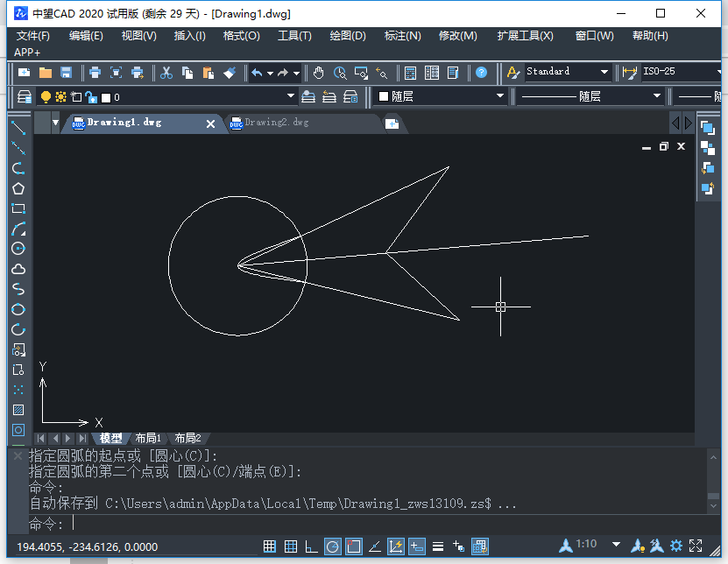Click the Cut scissors icon
Viewport: 728px width, 564px height.
coord(166,73)
